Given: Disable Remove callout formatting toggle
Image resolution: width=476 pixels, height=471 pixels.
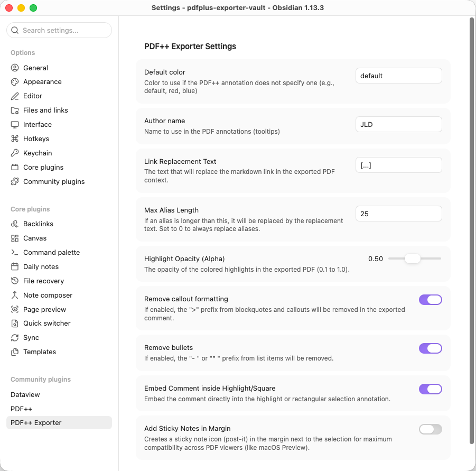Looking at the screenshot, I should pos(430,300).
